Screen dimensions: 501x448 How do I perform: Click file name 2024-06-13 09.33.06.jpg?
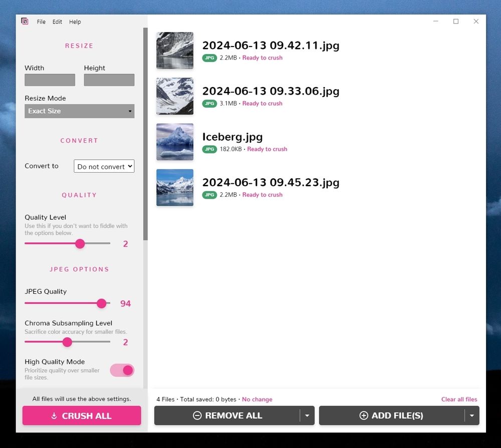coord(271,91)
